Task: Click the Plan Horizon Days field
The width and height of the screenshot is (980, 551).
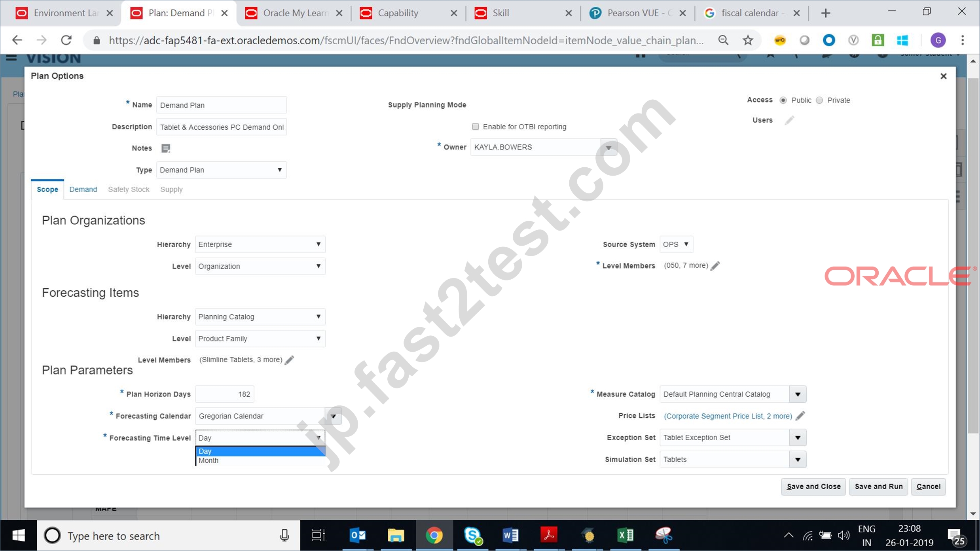Action: click(x=224, y=394)
